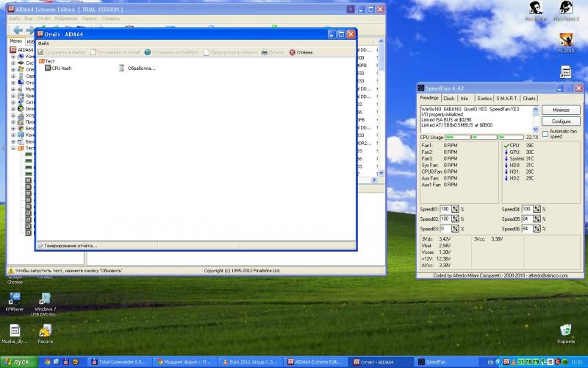Screen dimensions: 588x368
Task: Select the AIDA64 root node in the sidebar tree
Action: click(x=22, y=50)
